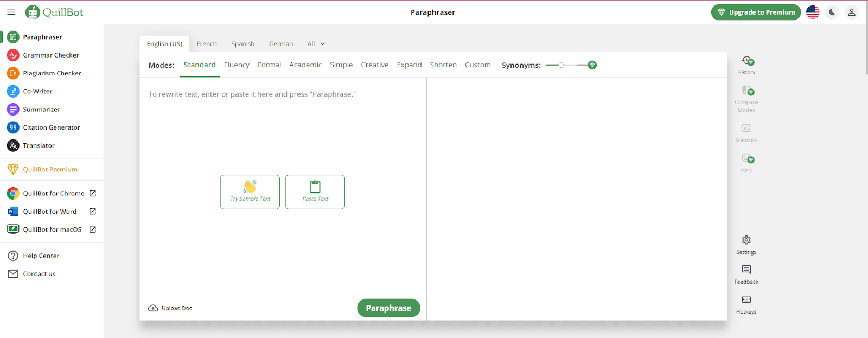Launch the Co-Writer icon
The width and height of the screenshot is (868, 338).
13,91
